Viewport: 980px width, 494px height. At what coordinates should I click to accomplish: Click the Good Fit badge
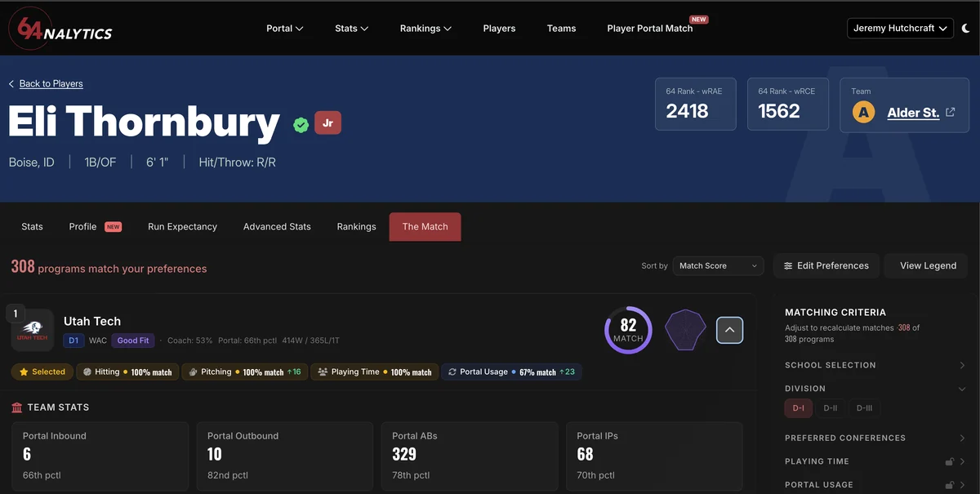133,340
